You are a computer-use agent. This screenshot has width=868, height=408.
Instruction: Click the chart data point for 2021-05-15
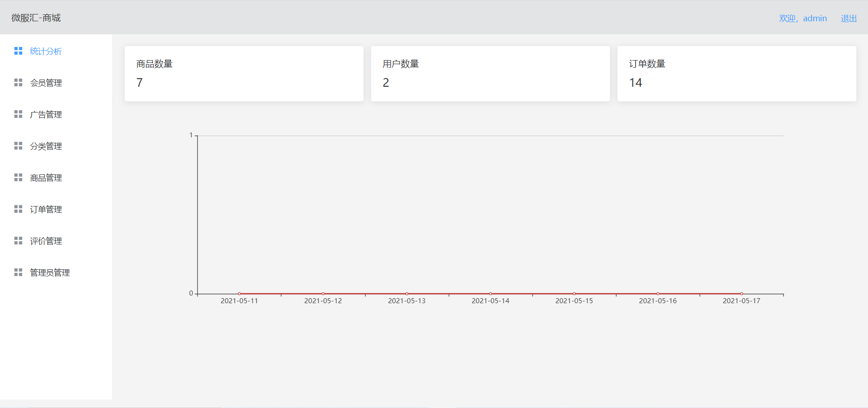[x=574, y=294]
